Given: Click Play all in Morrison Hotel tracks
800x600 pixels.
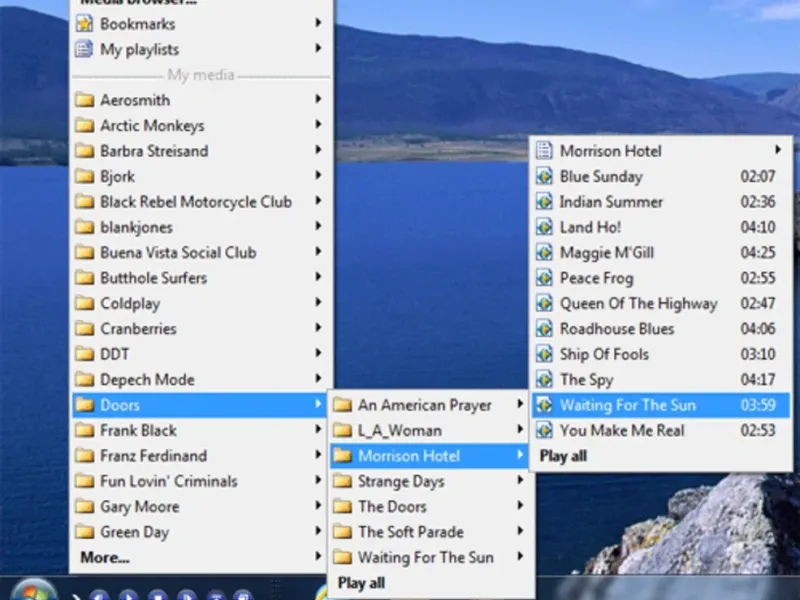Looking at the screenshot, I should [x=563, y=456].
